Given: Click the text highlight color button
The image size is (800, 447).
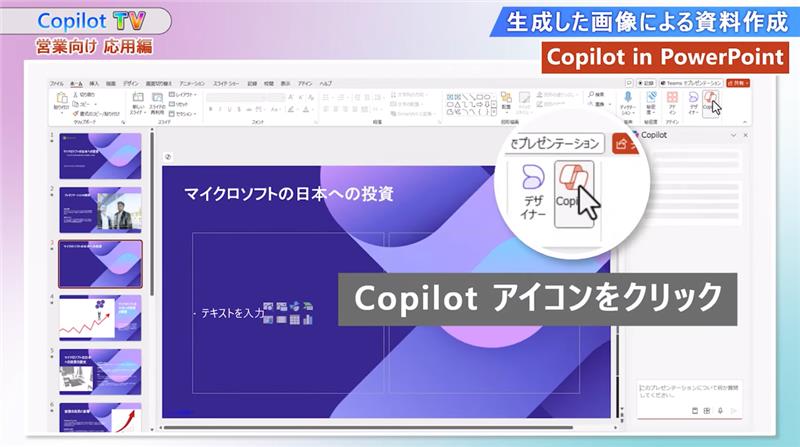Looking at the screenshot, I should coord(291,109).
